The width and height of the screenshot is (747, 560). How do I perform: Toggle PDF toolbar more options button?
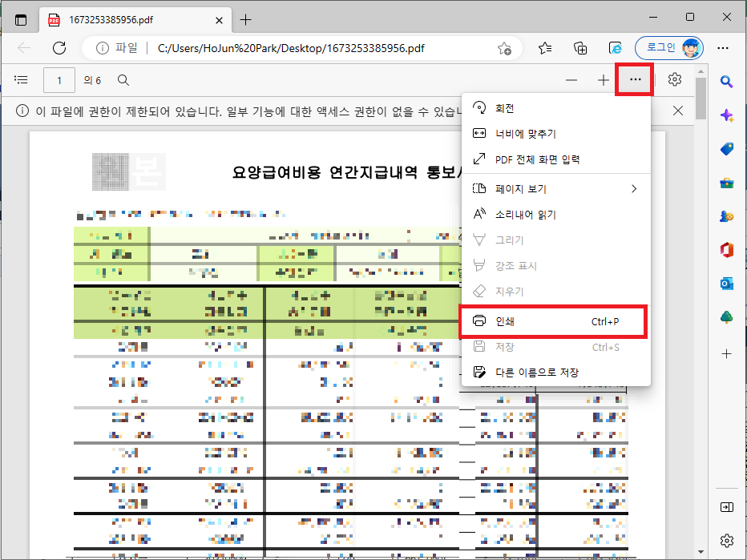pyautogui.click(x=635, y=79)
